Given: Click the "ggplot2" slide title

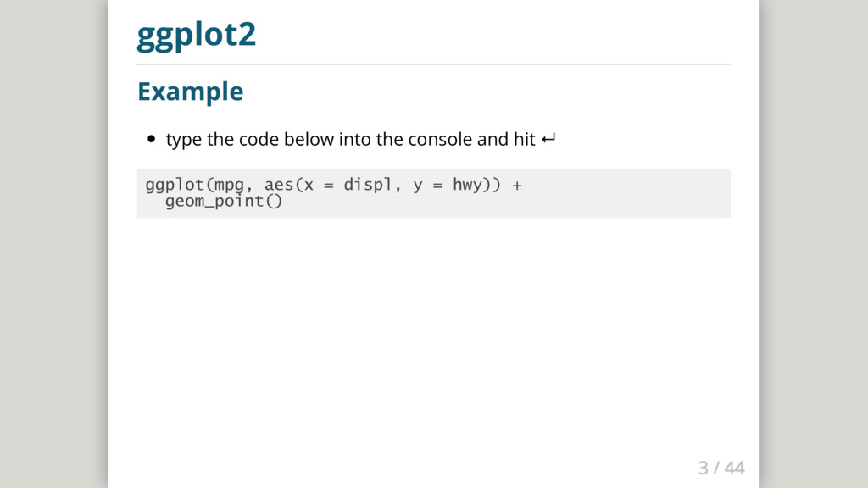Looking at the screenshot, I should pyautogui.click(x=196, y=36).
